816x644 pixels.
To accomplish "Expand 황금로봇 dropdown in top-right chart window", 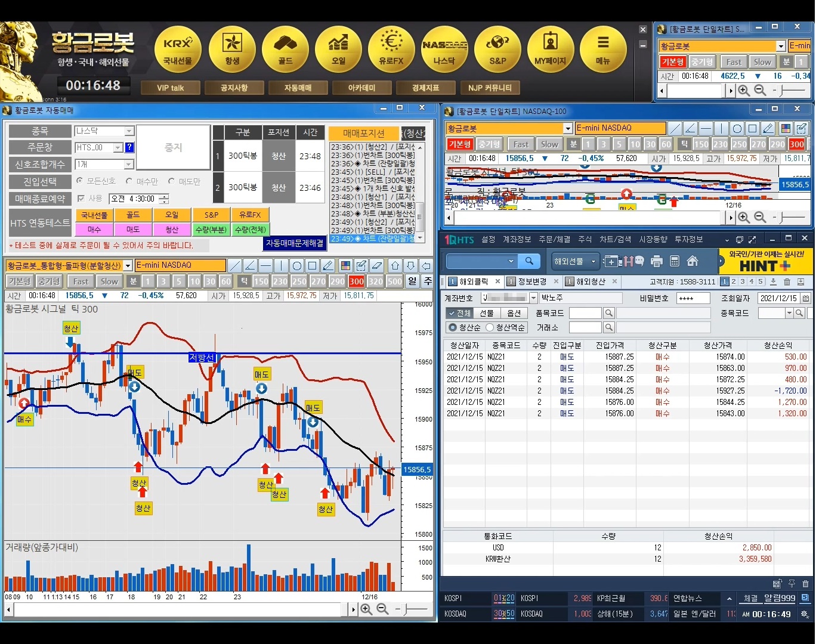I will (x=780, y=46).
